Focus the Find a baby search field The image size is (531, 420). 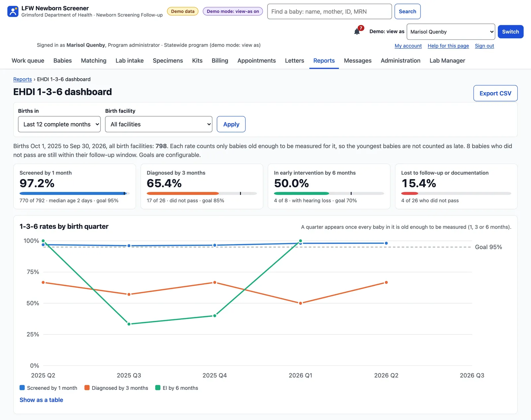(x=330, y=12)
